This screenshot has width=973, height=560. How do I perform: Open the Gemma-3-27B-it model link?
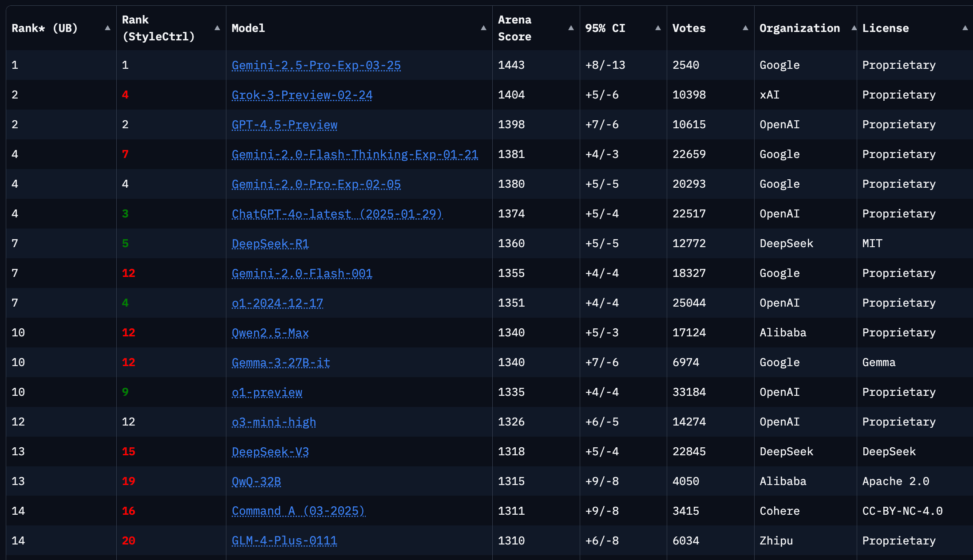click(x=281, y=363)
